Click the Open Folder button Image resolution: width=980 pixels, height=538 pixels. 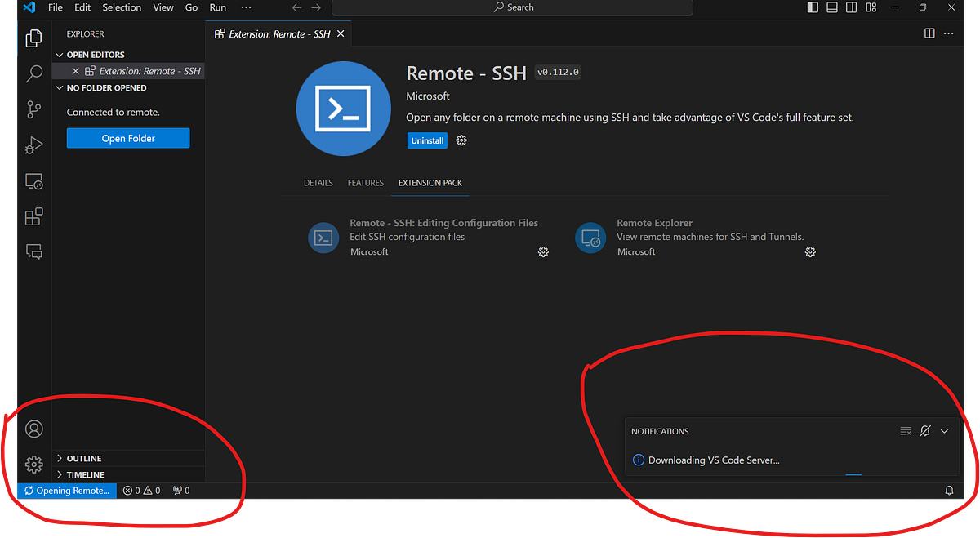click(127, 138)
